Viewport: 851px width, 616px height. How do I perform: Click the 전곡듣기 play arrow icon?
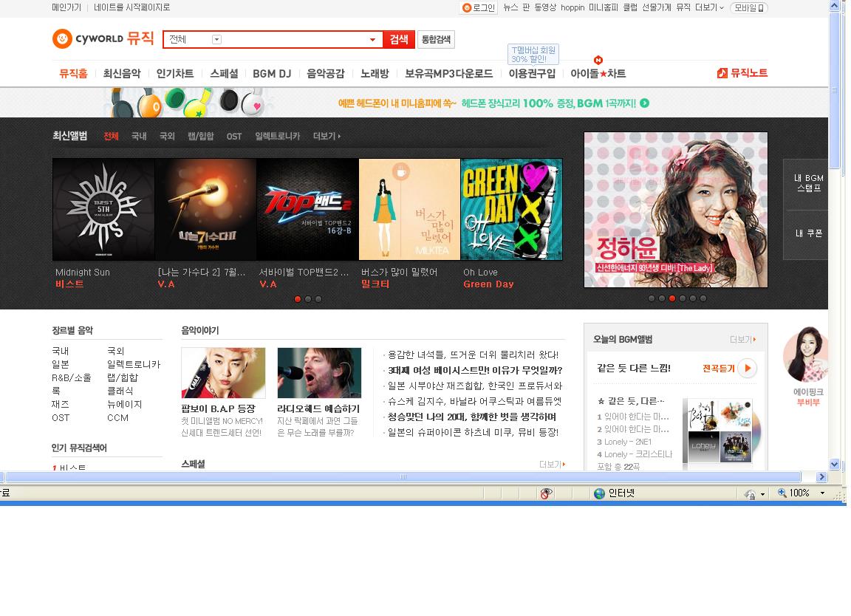point(746,367)
